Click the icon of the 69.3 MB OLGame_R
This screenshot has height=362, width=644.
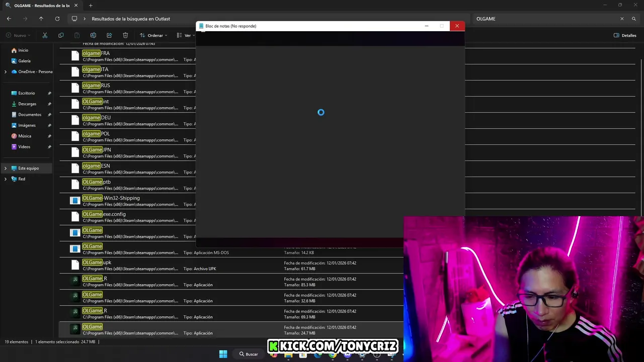coord(75,313)
